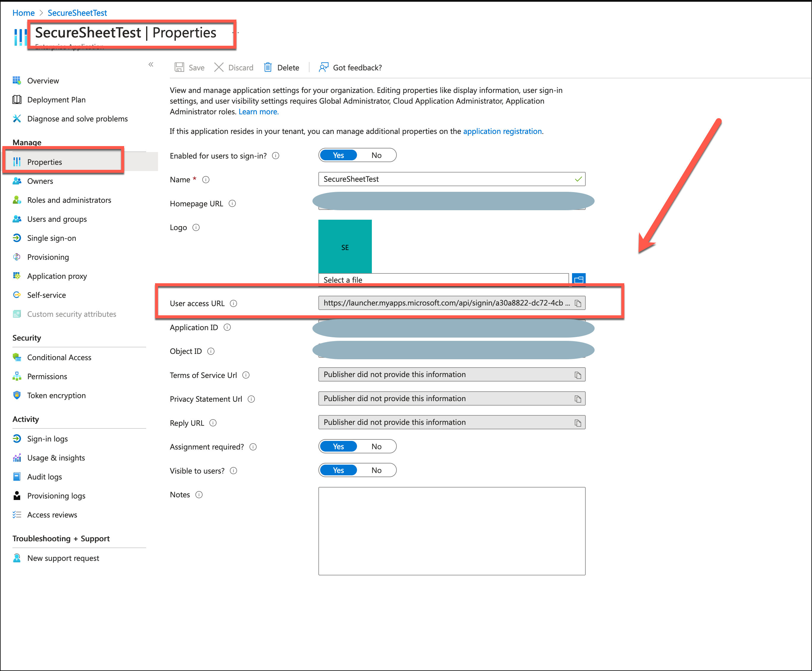Set Assignment required to Yes
This screenshot has width=812, height=671.
[x=338, y=447]
